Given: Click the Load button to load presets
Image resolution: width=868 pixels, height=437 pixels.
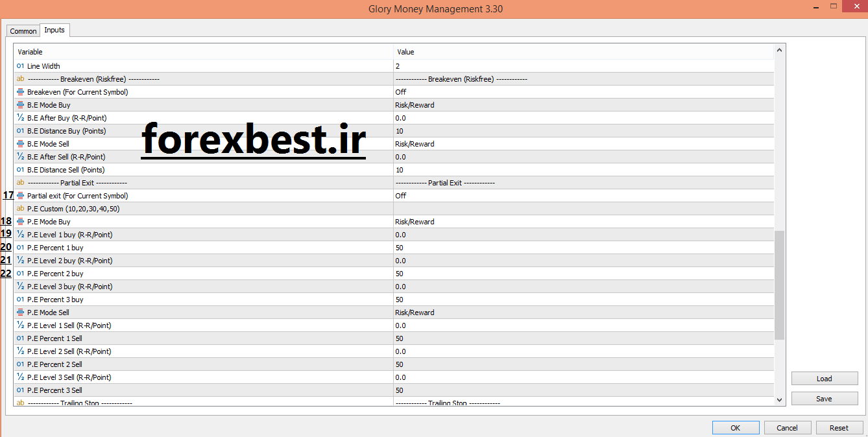Looking at the screenshot, I should point(824,378).
